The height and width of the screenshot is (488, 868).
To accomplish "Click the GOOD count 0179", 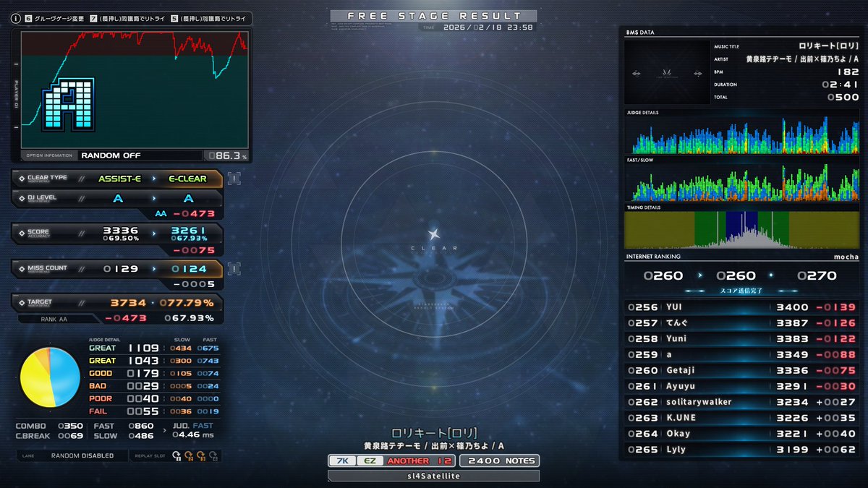I will (143, 374).
